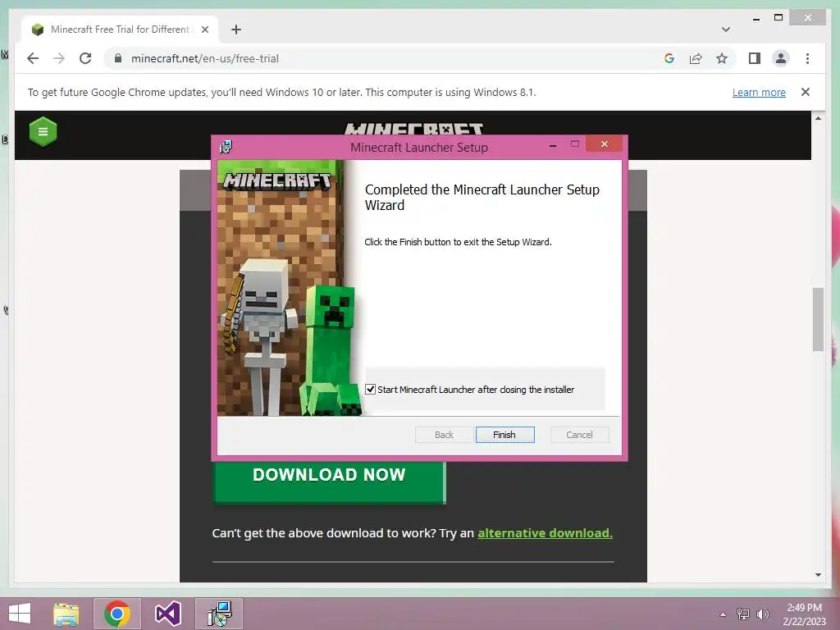Screen dimensions: 840x630
Task: Toggle Start Minecraft Launcher after closing checkbox
Action: pyautogui.click(x=370, y=390)
